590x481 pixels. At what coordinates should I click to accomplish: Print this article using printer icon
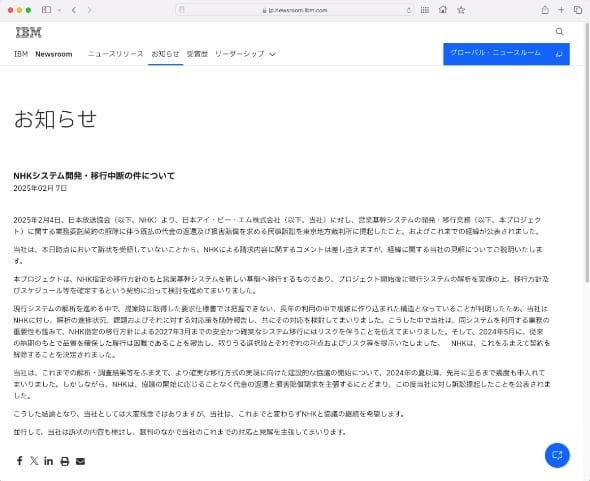tap(65, 461)
